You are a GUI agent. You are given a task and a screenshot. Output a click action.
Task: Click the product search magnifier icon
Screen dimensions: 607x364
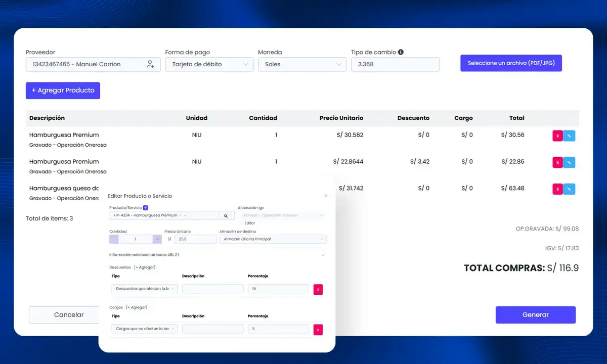point(226,215)
